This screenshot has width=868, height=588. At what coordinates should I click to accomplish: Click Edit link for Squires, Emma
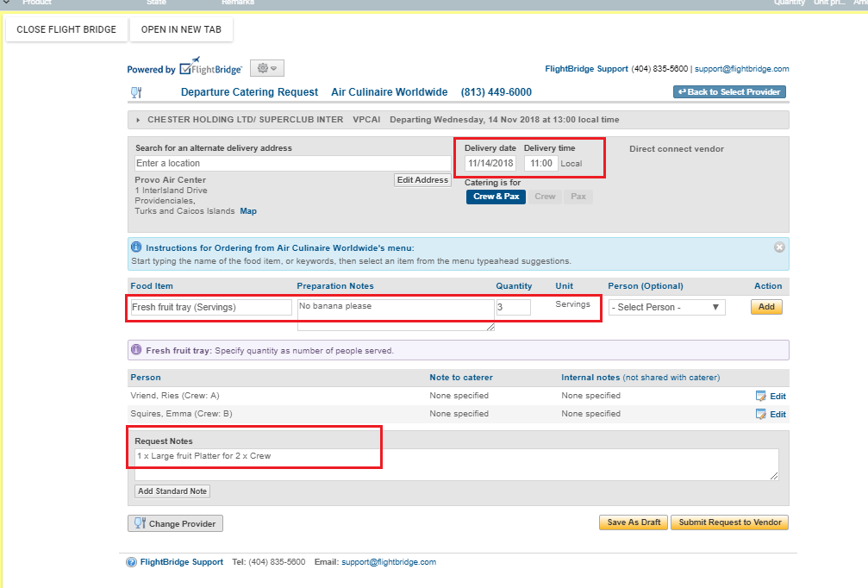[777, 415]
